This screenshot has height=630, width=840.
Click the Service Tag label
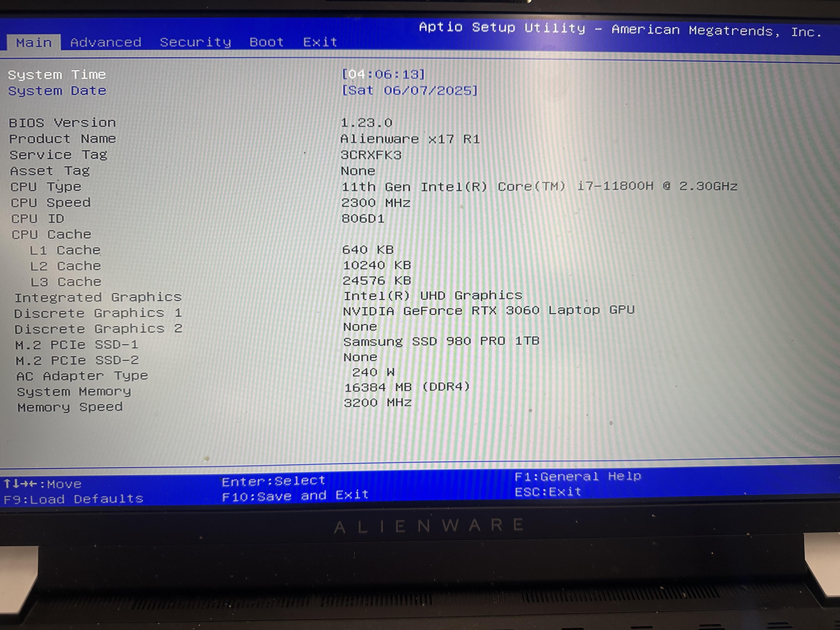(x=59, y=155)
